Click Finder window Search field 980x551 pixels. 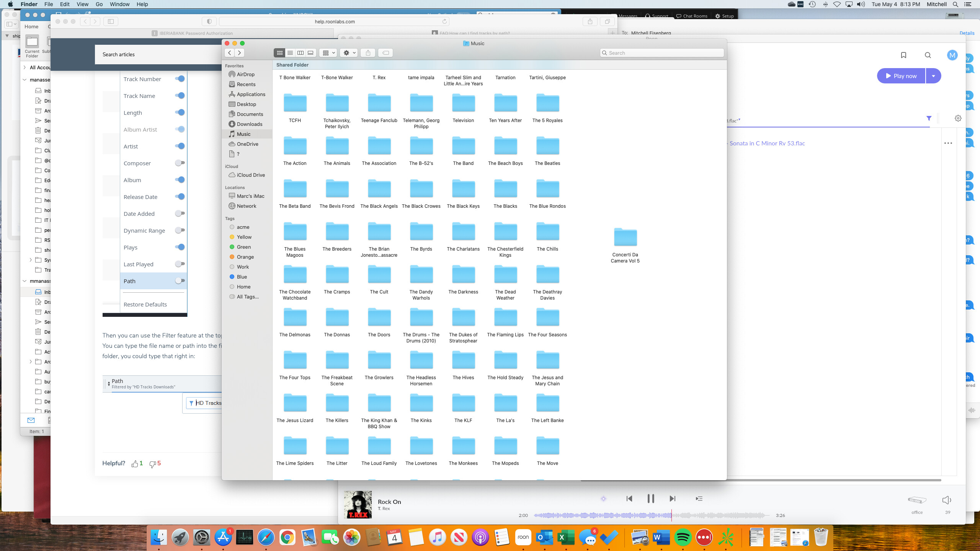point(662,53)
